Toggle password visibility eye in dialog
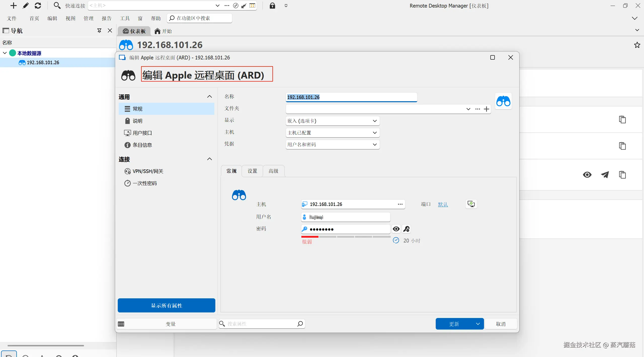644x357 pixels. coord(396,229)
